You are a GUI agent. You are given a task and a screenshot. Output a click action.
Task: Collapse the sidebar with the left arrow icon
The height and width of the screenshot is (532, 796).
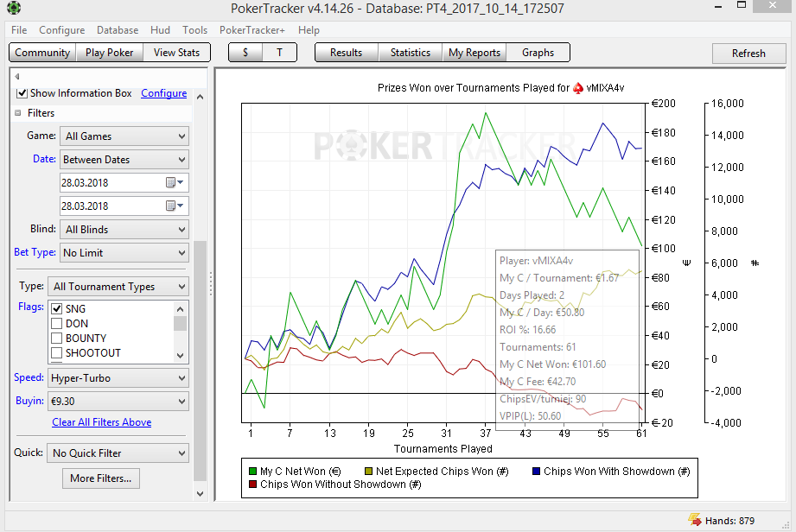pyautogui.click(x=17, y=77)
